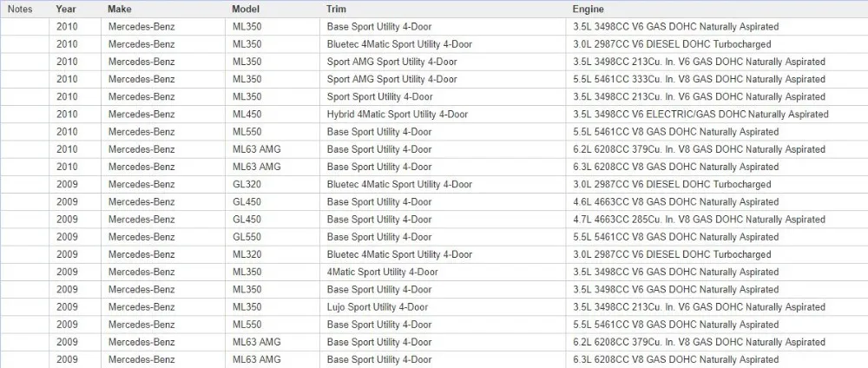Select the 4.6L 4663CC V8 engine cell
The image size is (868, 368).
[x=717, y=202]
